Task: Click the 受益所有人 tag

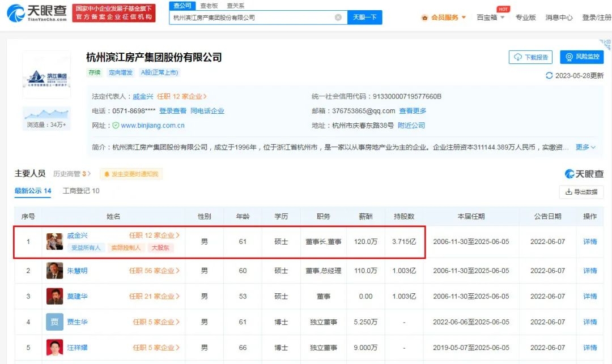Action: coord(86,248)
